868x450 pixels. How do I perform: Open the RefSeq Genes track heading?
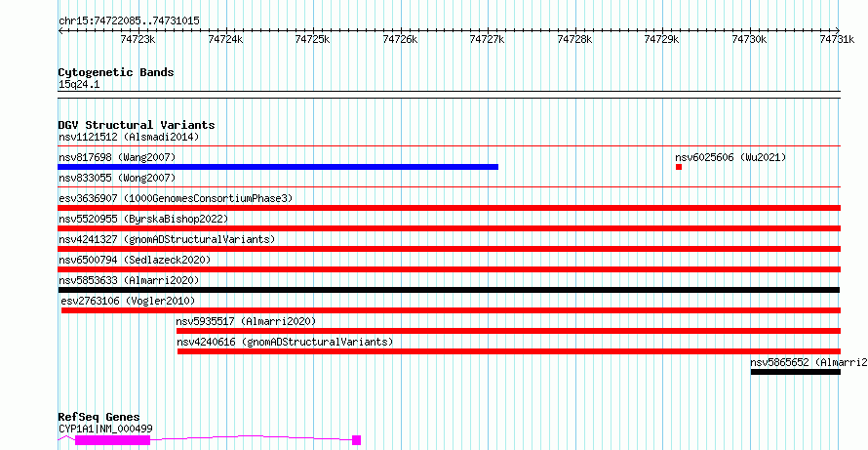(x=99, y=418)
